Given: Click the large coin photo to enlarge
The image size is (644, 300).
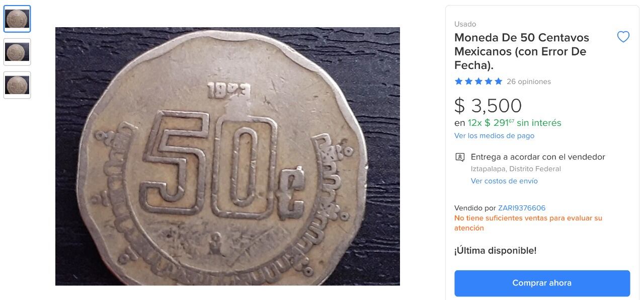Looking at the screenshot, I should [x=227, y=156].
